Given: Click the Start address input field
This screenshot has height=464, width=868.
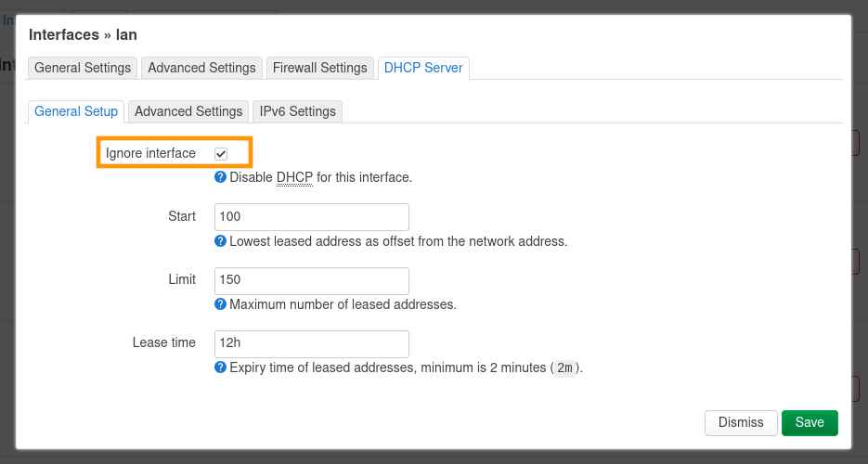Looking at the screenshot, I should pyautogui.click(x=312, y=216).
